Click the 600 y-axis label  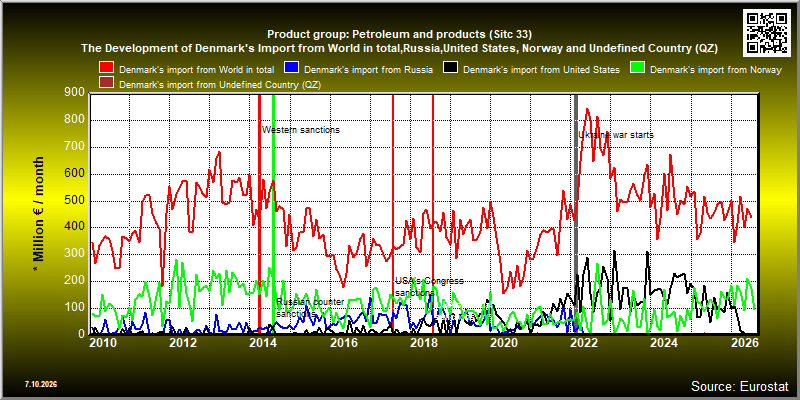coord(74,174)
